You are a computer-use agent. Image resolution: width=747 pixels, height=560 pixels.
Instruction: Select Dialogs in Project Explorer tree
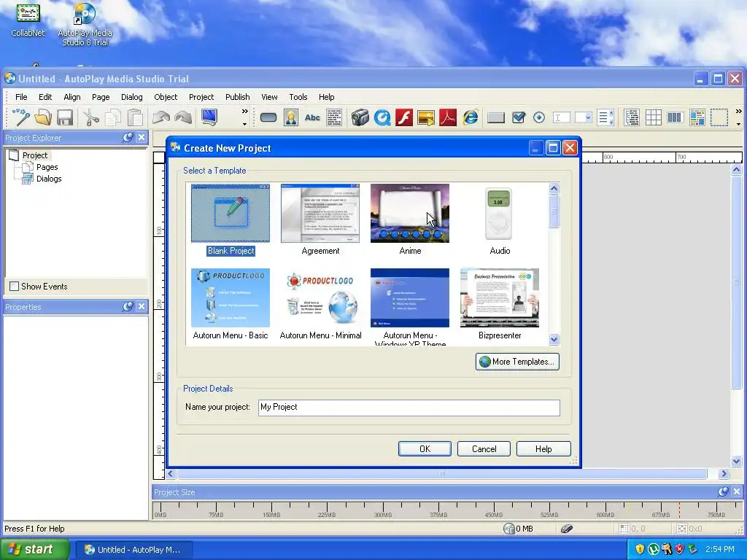pyautogui.click(x=49, y=179)
